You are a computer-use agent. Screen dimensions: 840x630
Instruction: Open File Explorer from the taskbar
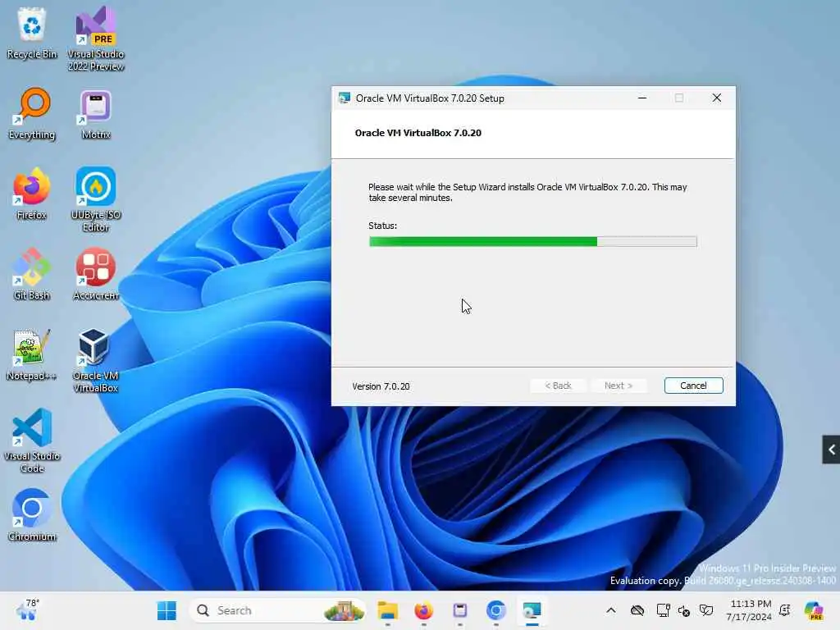click(387, 610)
